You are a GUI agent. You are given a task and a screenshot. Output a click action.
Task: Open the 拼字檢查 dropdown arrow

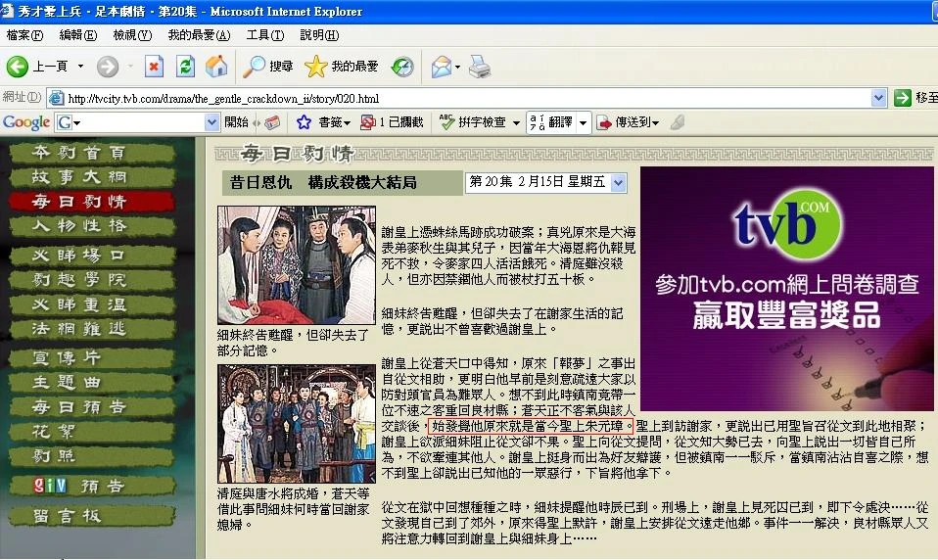[x=516, y=123]
